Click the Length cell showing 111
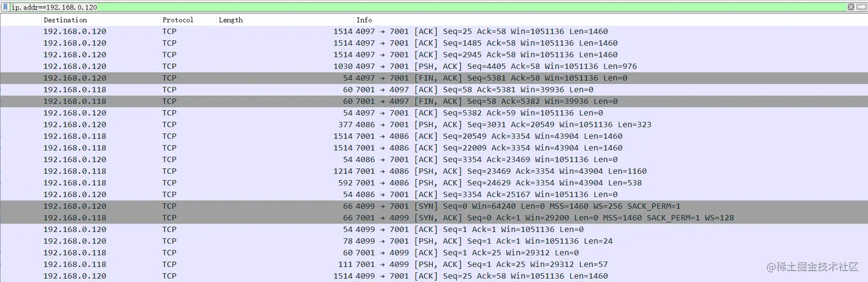The height and width of the screenshot is (282, 868). [345, 264]
